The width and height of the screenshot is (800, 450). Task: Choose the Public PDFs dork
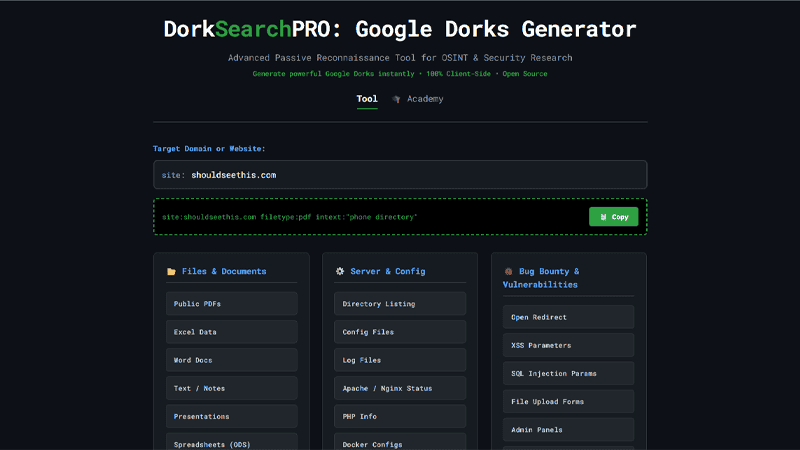pyautogui.click(x=232, y=304)
